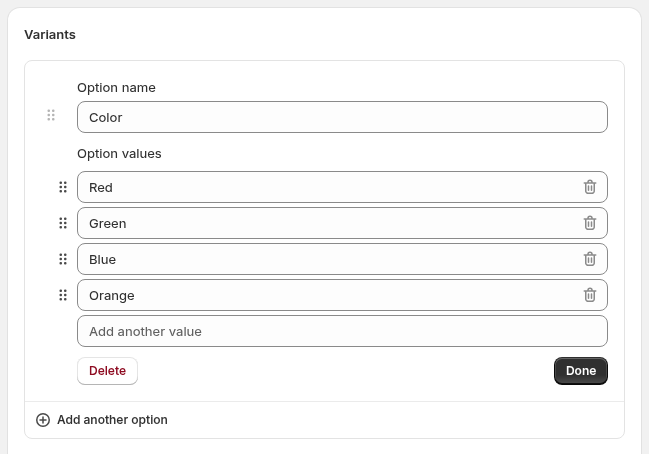The image size is (649, 454).
Task: Confirm the option with Done button
Action: (x=581, y=371)
